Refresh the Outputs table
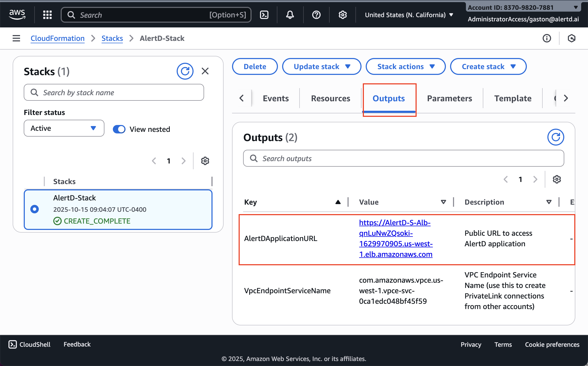Viewport: 588px width, 366px height. pos(556,137)
